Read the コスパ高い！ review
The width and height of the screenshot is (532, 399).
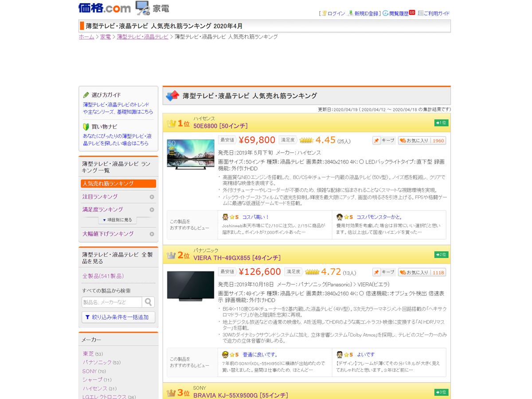click(256, 217)
